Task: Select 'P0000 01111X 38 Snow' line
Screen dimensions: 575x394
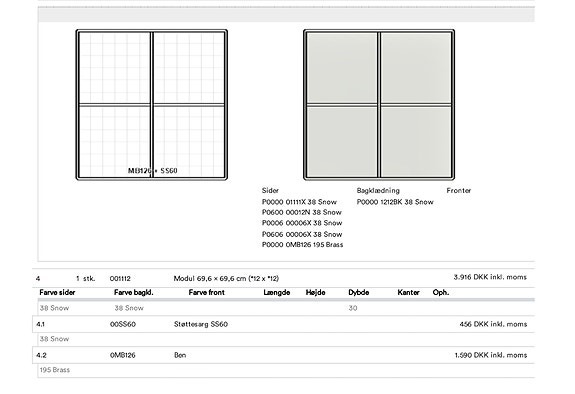Action: coord(299,202)
